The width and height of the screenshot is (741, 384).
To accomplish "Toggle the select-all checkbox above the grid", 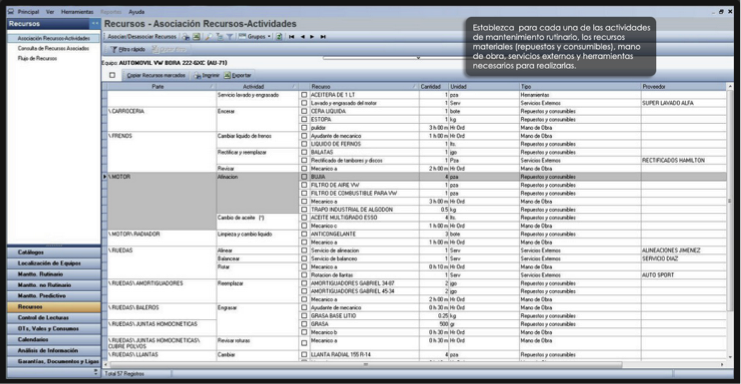I will coord(112,75).
